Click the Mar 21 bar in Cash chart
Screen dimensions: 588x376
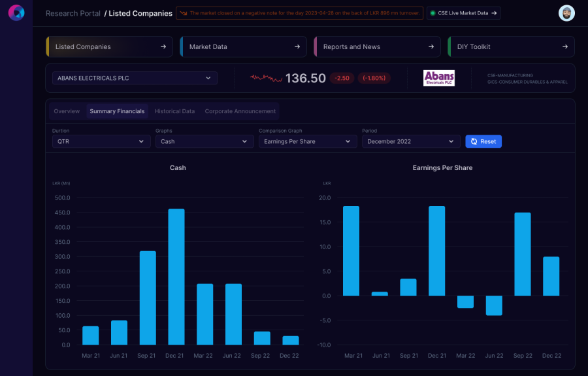[90, 335]
